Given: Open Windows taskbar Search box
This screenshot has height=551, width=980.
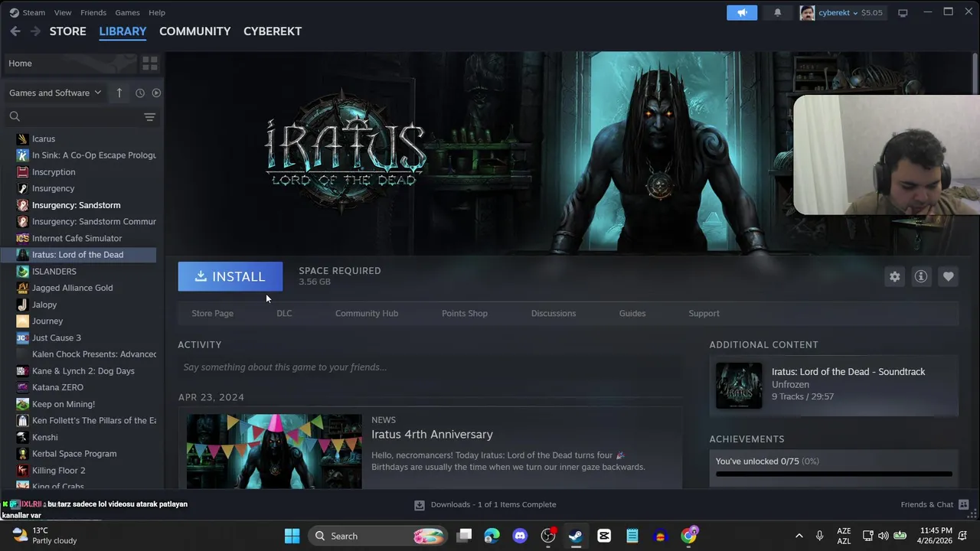Looking at the screenshot, I should pyautogui.click(x=377, y=536).
